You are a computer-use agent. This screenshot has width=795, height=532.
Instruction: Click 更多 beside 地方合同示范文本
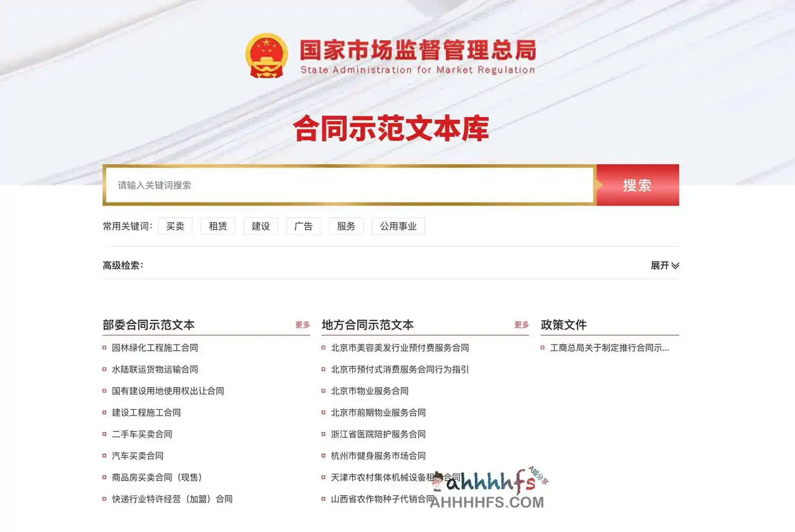[x=522, y=325]
